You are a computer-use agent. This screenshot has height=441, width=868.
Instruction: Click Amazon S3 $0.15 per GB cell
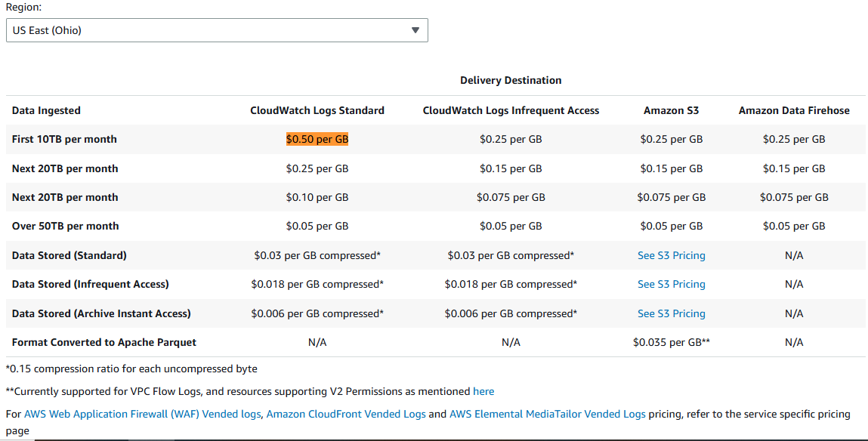coord(671,168)
